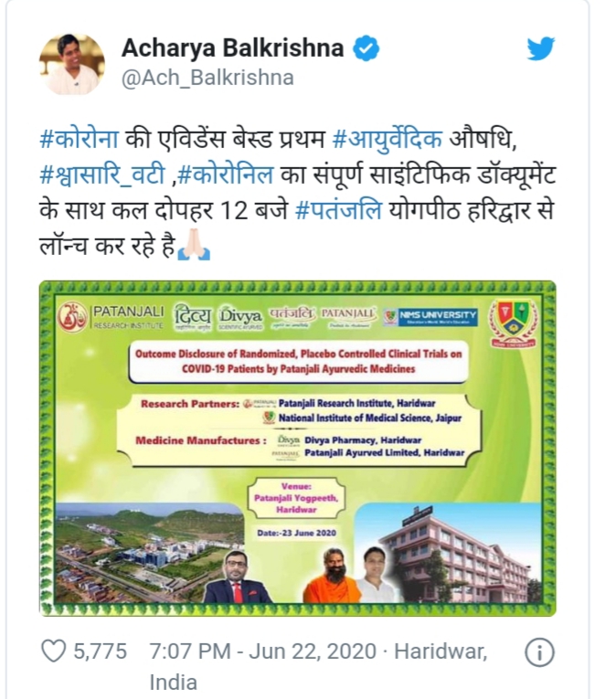Click the folded hands emoji
The image size is (616, 699).
tap(194, 244)
